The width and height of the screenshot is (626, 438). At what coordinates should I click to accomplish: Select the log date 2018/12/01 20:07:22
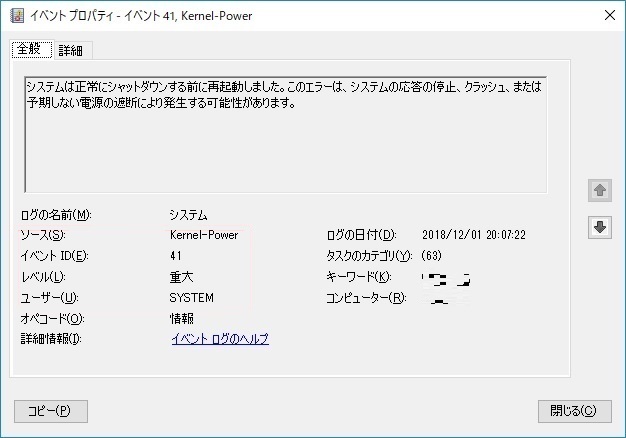coord(474,235)
